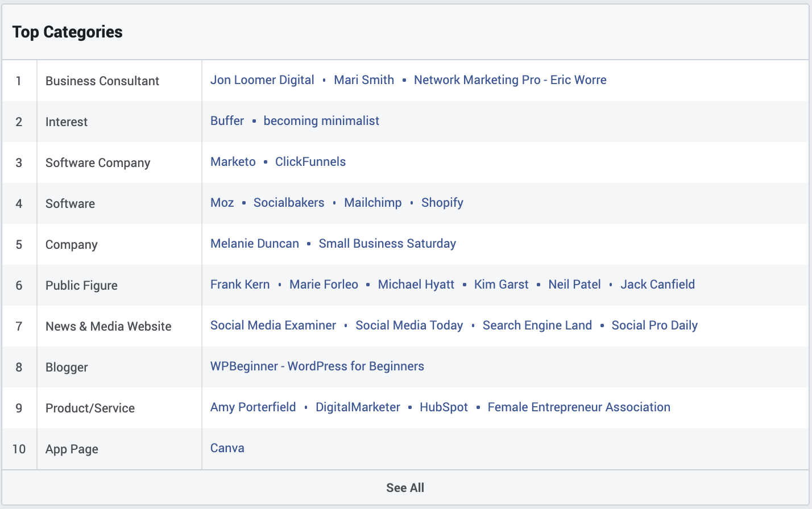Image resolution: width=812 pixels, height=509 pixels.
Task: Open the Neil Patel page link
Action: click(574, 285)
